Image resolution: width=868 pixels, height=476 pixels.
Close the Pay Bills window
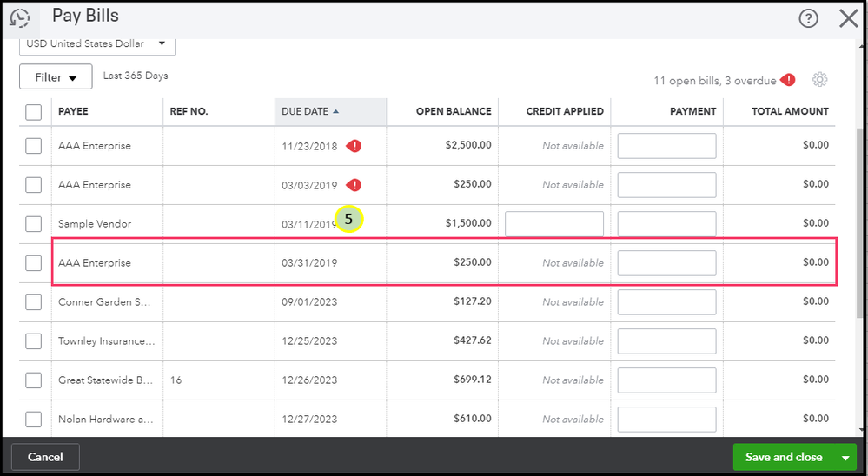click(848, 18)
